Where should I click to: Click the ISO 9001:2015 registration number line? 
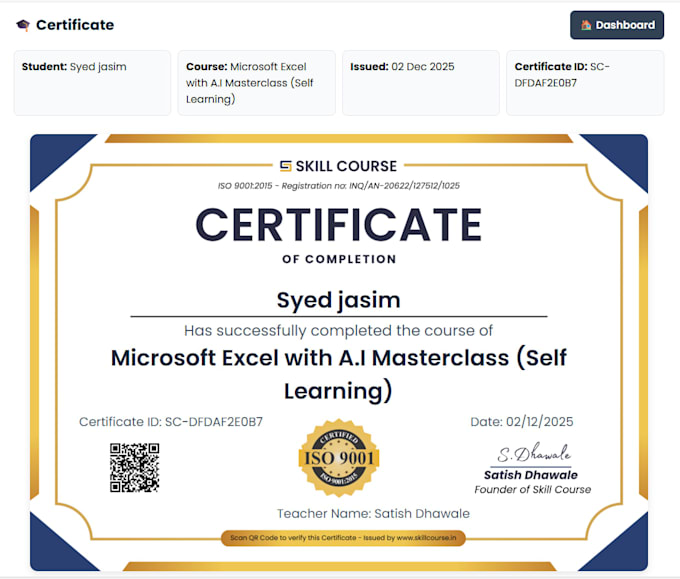pos(339,186)
